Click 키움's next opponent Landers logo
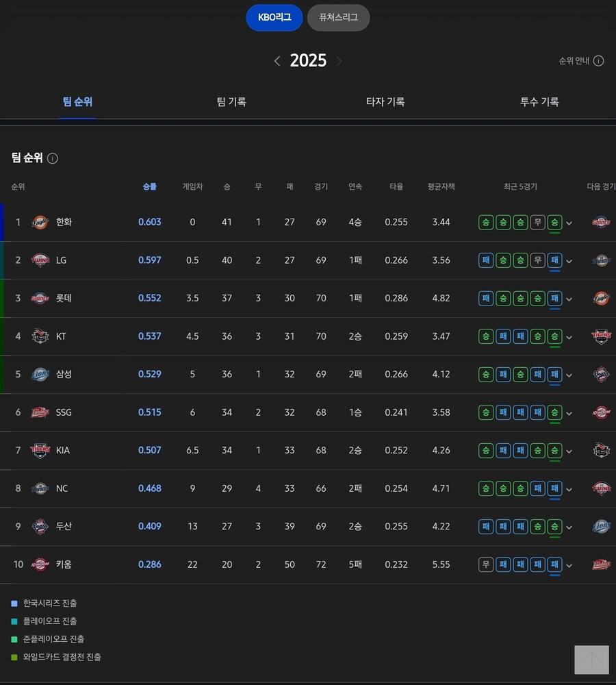The image size is (616, 685). [601, 564]
